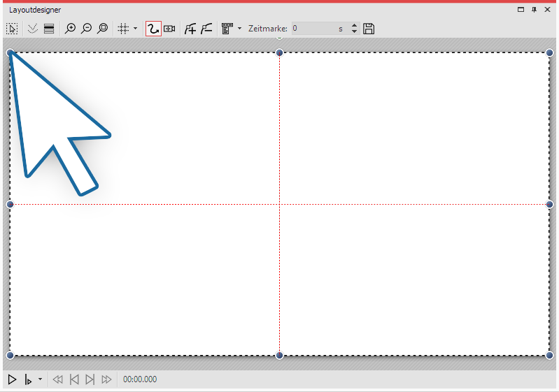Toggle the grid display icon
The height and width of the screenshot is (392, 559).
point(122,29)
